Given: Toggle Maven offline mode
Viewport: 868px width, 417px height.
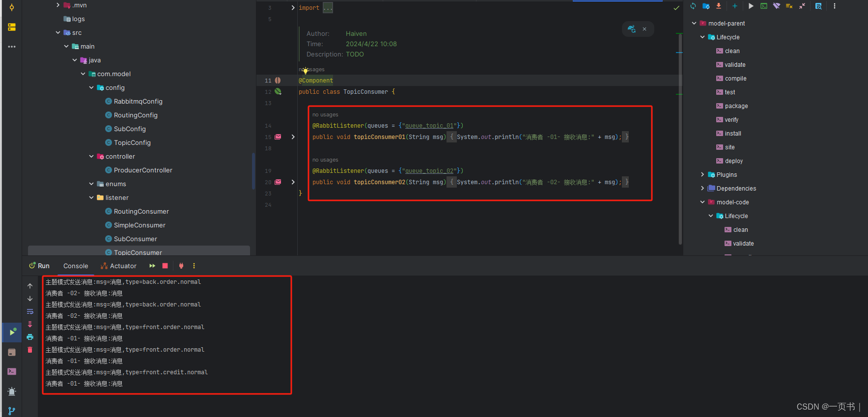Looking at the screenshot, I should [777, 6].
